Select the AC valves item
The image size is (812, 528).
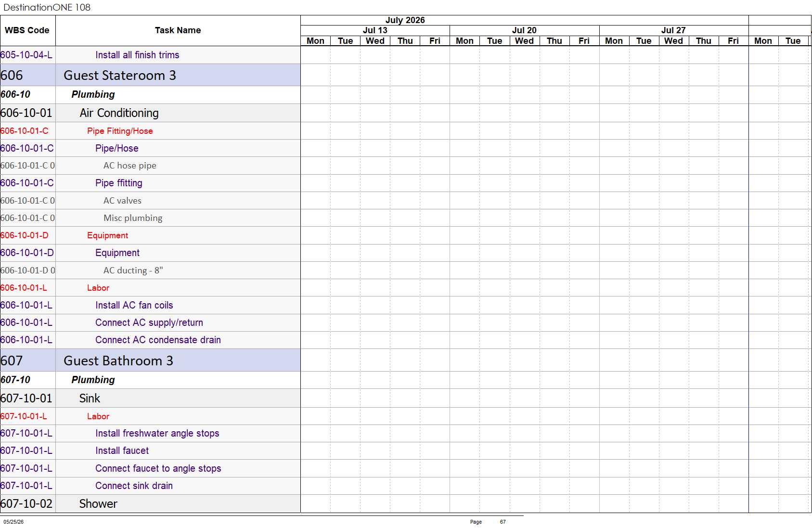click(122, 201)
